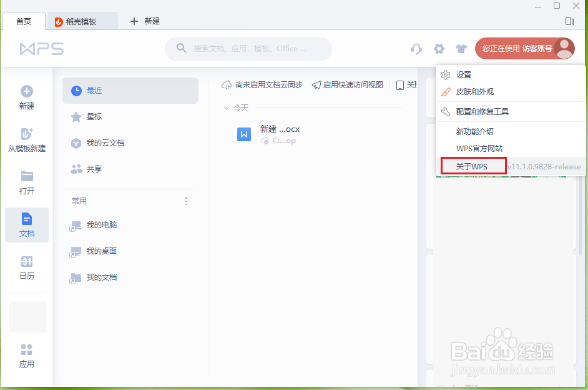Image resolution: width=588 pixels, height=390 pixels.
Task: Click the WPS logo
Action: pos(41,48)
